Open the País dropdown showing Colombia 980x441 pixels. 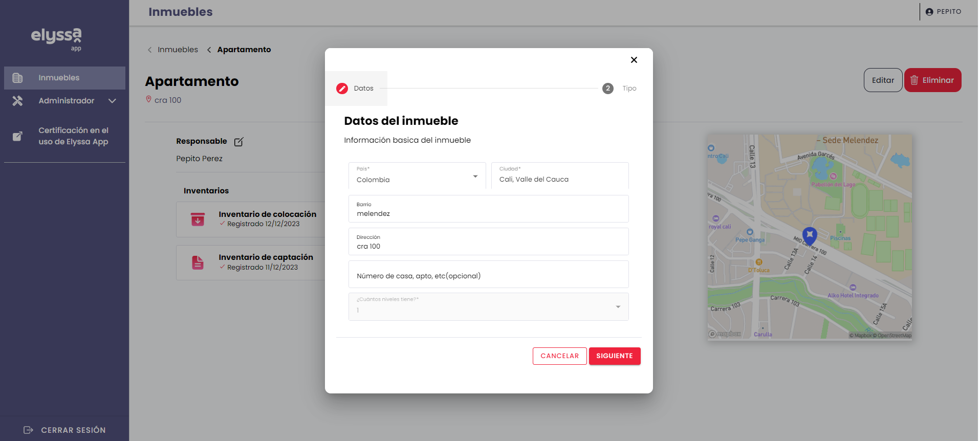417,176
